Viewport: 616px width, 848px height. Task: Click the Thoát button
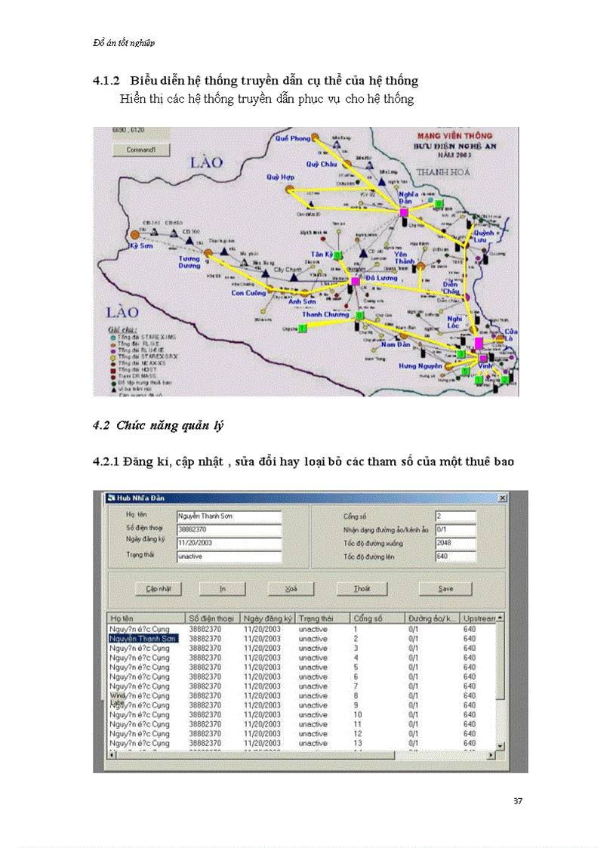[362, 588]
